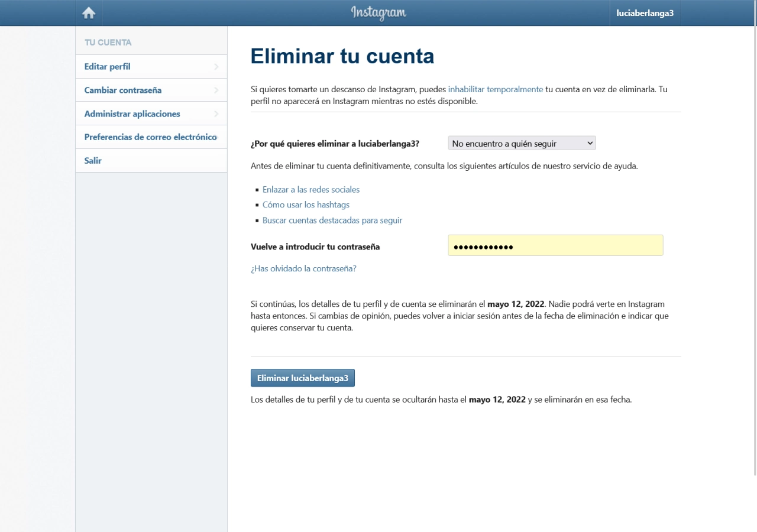Click the chevron next to Editar perfil
This screenshot has width=757, height=532.
click(x=216, y=67)
